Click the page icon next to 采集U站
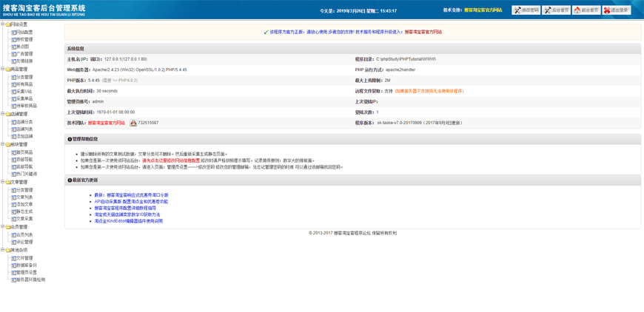This screenshot has width=644, height=312. [13, 92]
